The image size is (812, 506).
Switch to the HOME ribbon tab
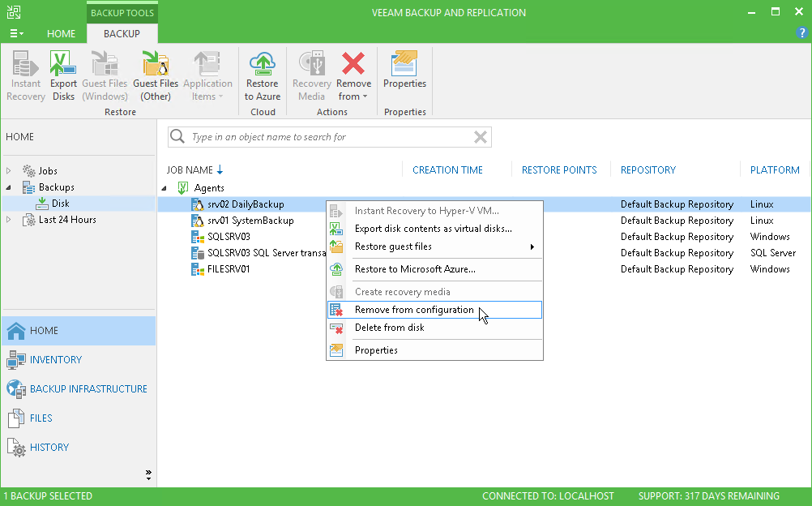point(61,34)
